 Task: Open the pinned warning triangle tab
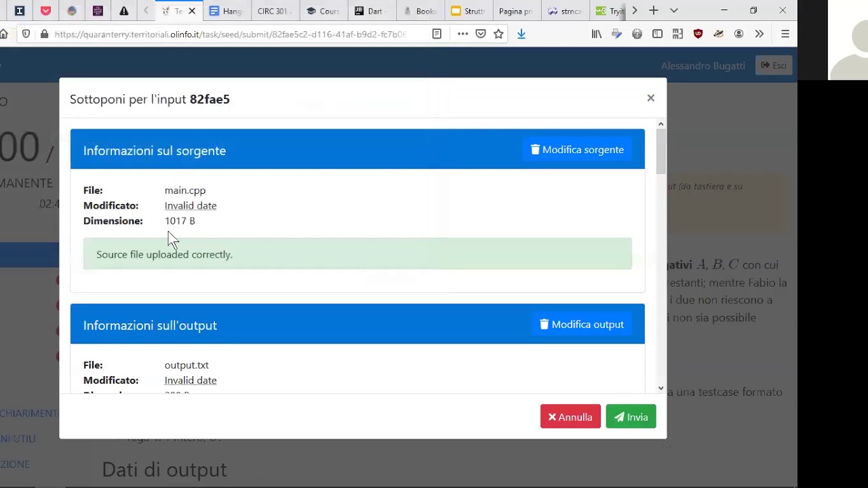click(x=123, y=11)
